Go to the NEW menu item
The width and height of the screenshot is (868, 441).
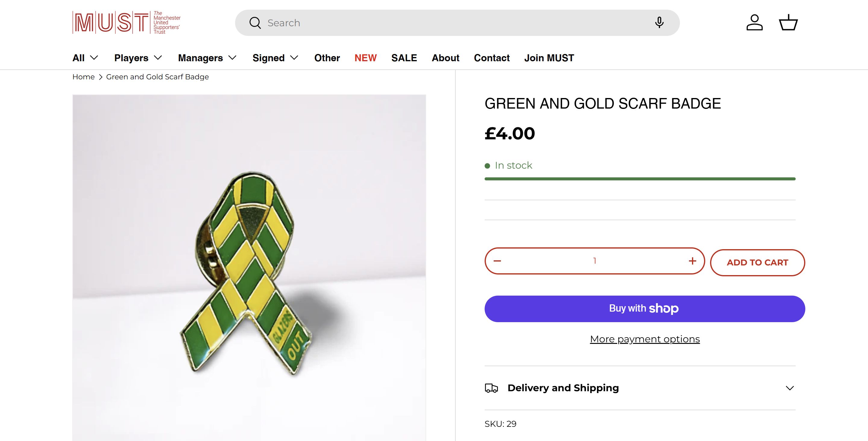click(x=365, y=58)
